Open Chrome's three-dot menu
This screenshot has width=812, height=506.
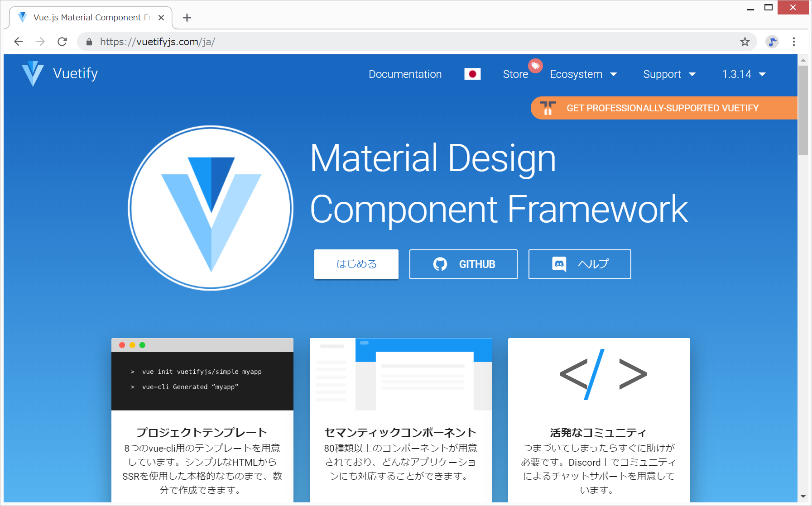point(793,42)
